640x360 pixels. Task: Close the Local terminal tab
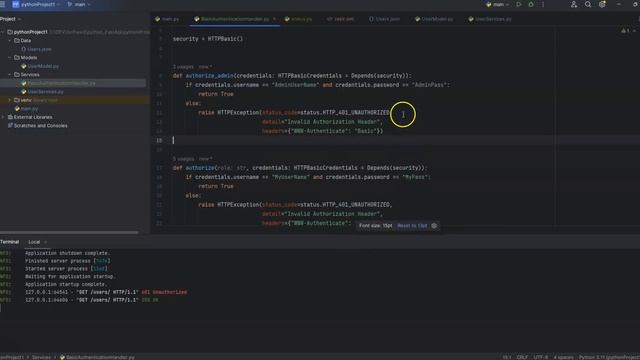tap(45, 242)
